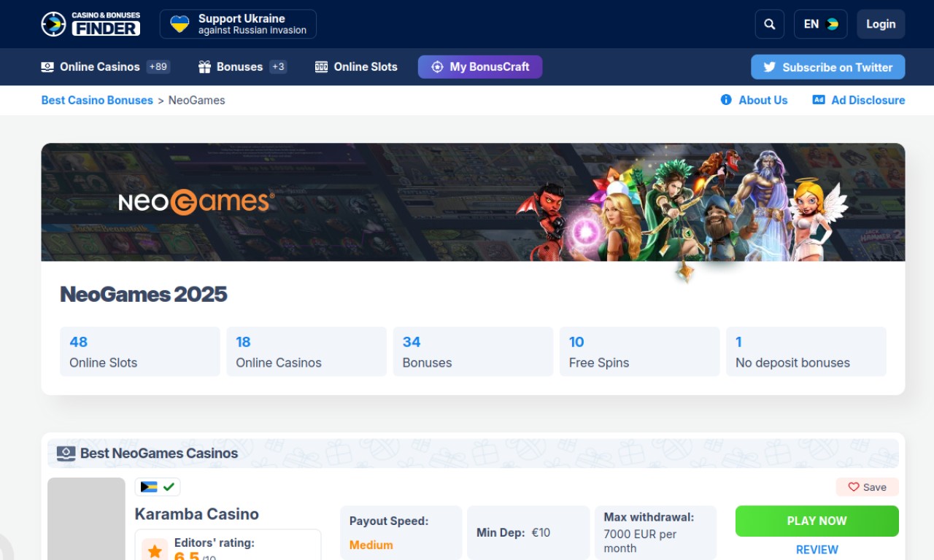This screenshot has height=560, width=934.
Task: Select the 18 Online Casinos stat card
Action: pos(306,351)
